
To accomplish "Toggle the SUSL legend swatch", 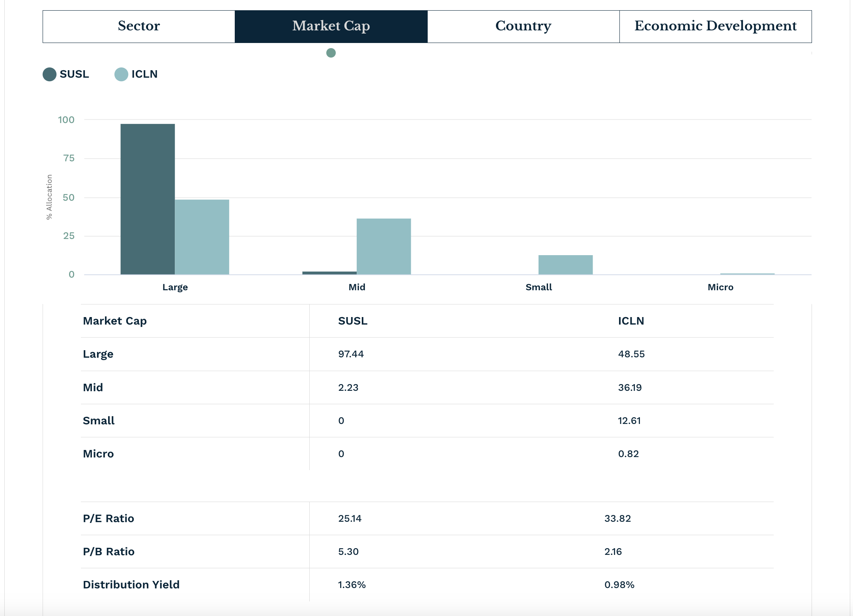I will coord(49,74).
